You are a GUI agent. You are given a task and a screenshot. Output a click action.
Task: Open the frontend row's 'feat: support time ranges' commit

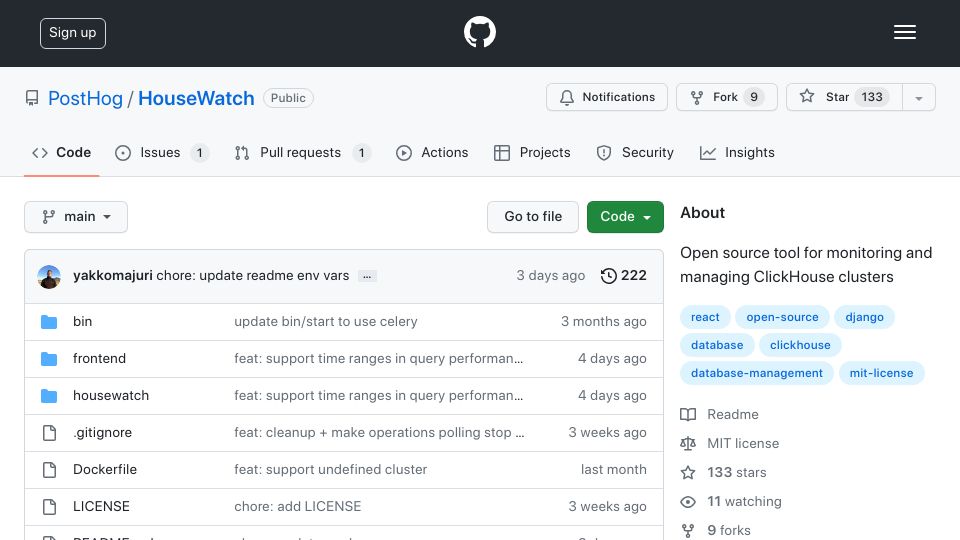(x=378, y=359)
